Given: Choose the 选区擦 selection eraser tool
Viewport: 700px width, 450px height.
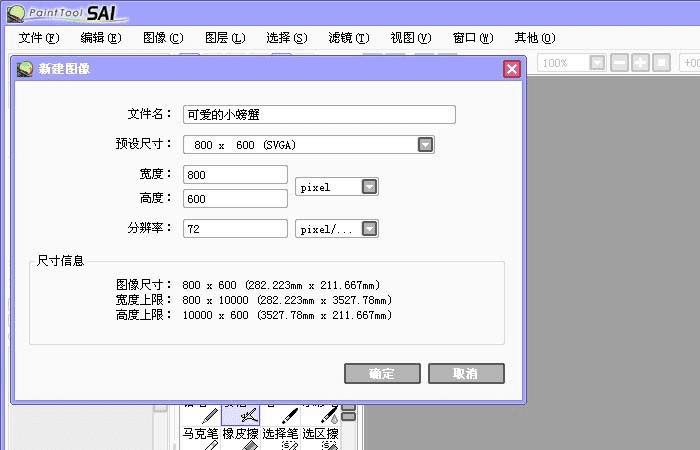Looking at the screenshot, I should [x=320, y=438].
